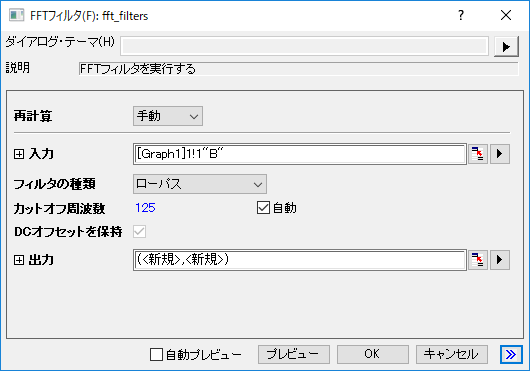Click the FFT filter dialog title icon
This screenshot has width=530, height=371.
click(16, 16)
